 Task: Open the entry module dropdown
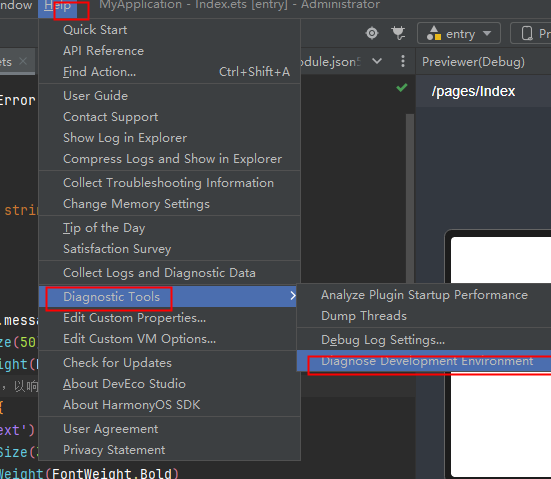pos(459,34)
